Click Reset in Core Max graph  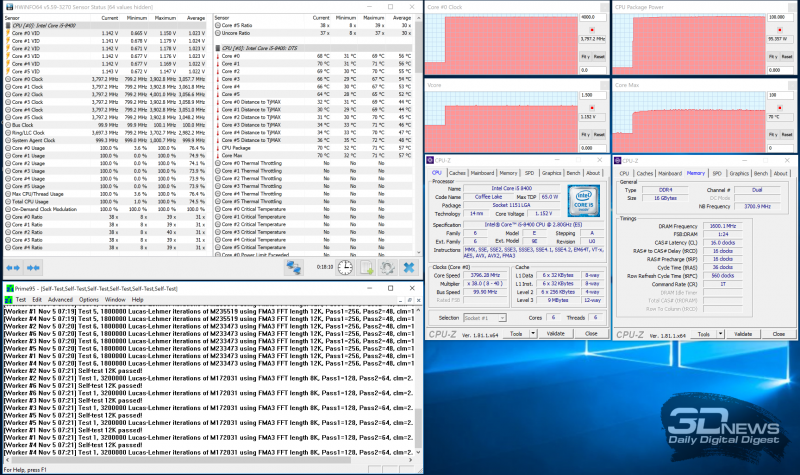click(787, 135)
